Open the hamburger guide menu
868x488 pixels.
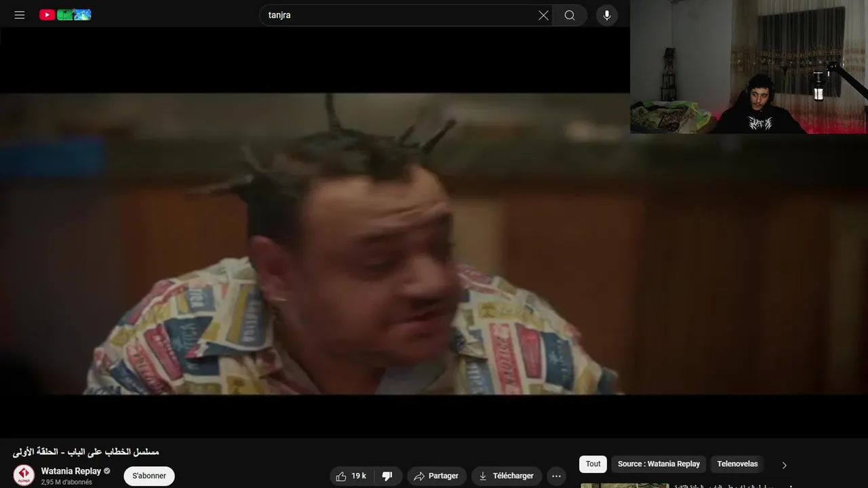(x=20, y=15)
